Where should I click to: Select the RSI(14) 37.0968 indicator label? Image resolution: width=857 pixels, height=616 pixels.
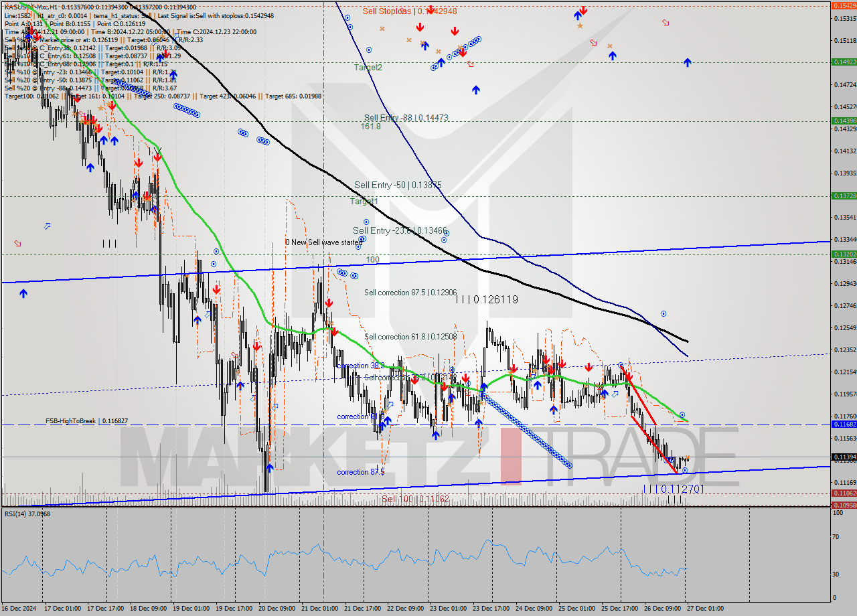tap(27, 514)
